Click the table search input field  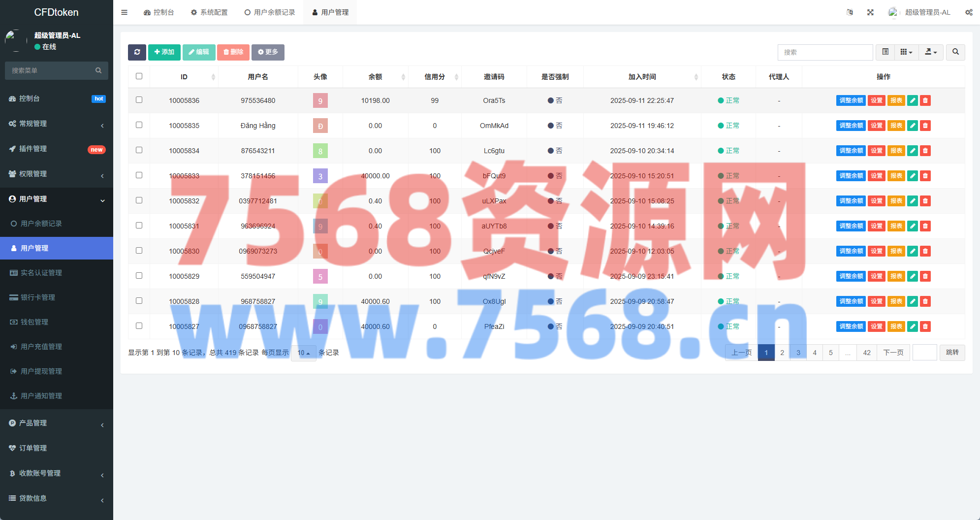tap(825, 52)
